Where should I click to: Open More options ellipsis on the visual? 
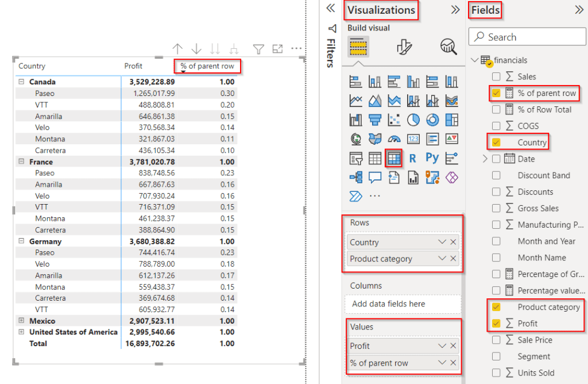(x=296, y=48)
